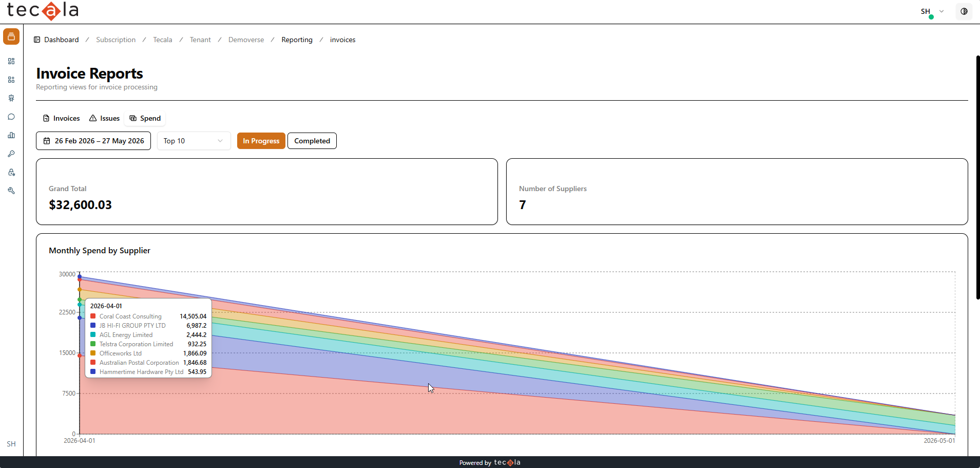Screen dimensions: 980x468
Task: Click the 2026-04-01 x-axis label
Action: pyautogui.click(x=80, y=441)
